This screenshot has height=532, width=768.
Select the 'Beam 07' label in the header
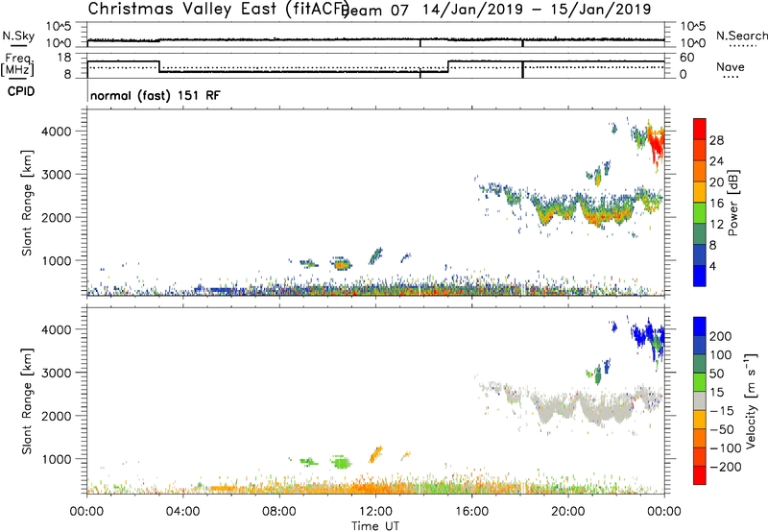[374, 10]
